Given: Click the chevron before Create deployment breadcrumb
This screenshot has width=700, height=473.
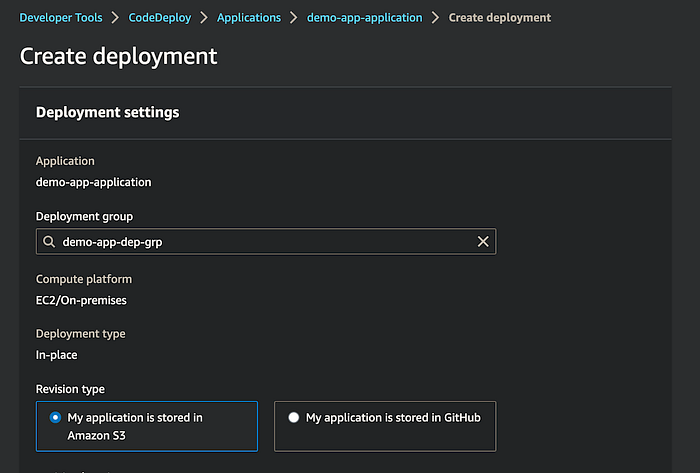Looking at the screenshot, I should pyautogui.click(x=436, y=18).
